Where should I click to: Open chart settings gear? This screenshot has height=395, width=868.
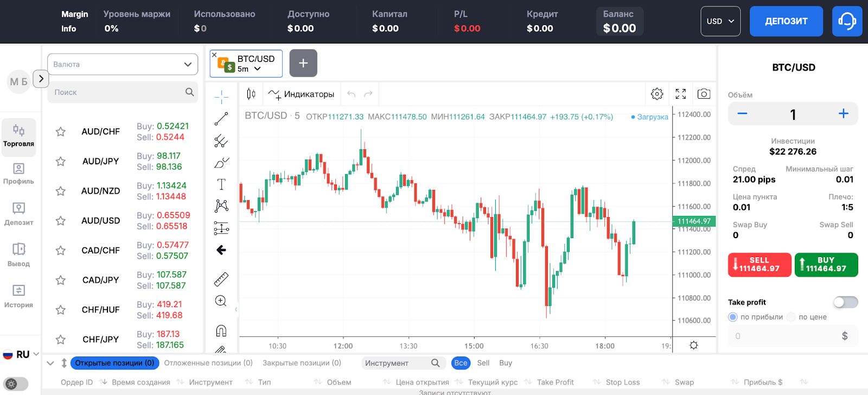click(657, 94)
